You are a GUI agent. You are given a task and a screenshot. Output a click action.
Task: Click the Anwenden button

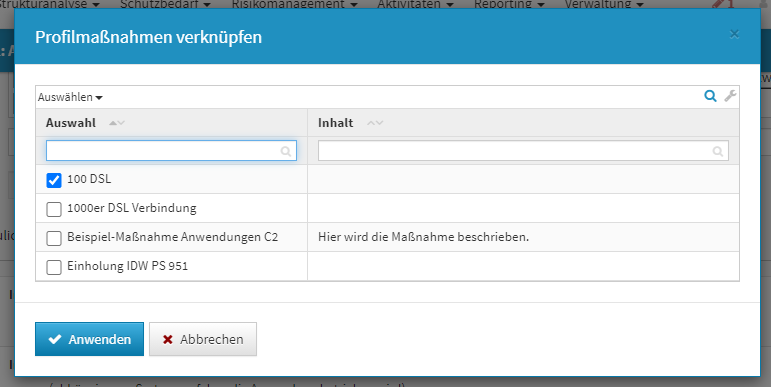click(89, 339)
